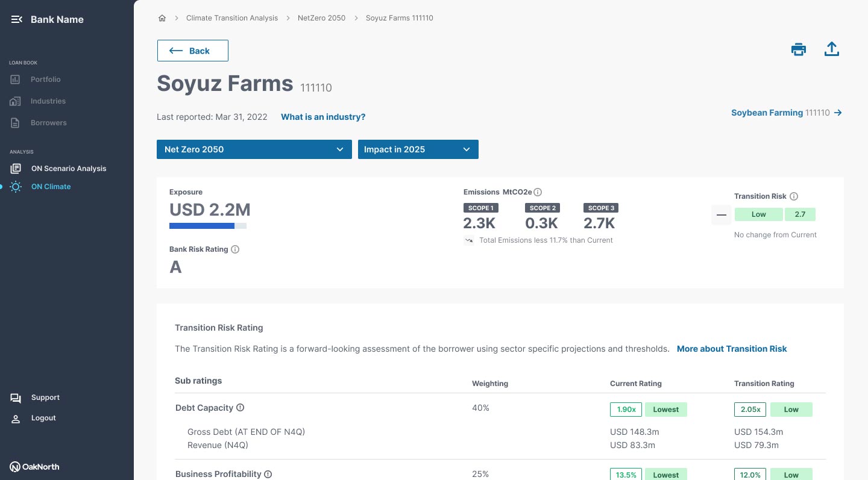This screenshot has width=868, height=480.
Task: Click the transition risk no-change dash icon
Action: coord(722,214)
